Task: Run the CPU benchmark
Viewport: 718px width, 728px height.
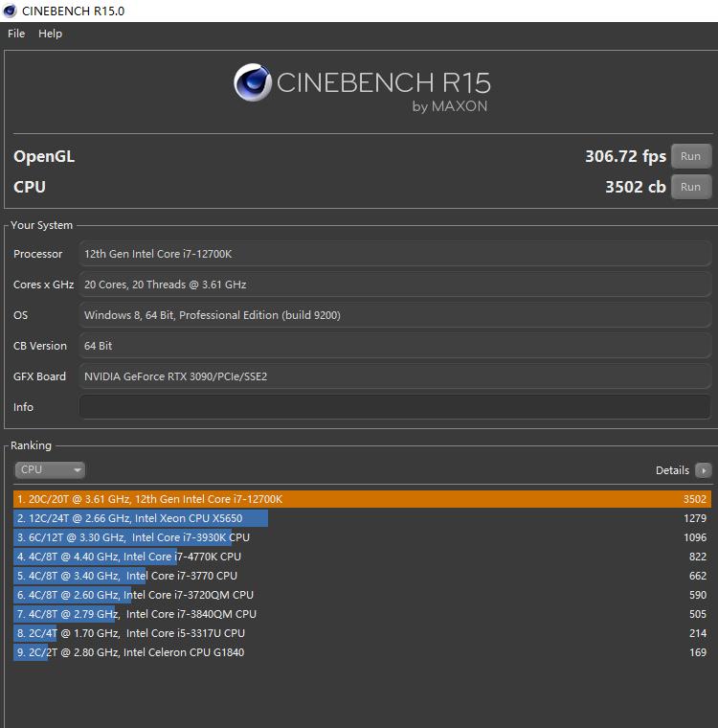Action: [x=690, y=187]
